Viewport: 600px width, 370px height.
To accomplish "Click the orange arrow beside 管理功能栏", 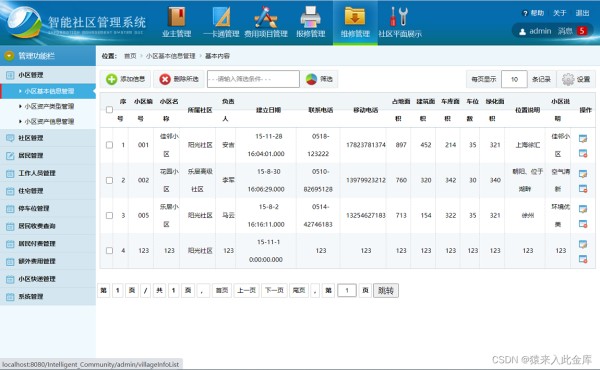I will coord(9,56).
